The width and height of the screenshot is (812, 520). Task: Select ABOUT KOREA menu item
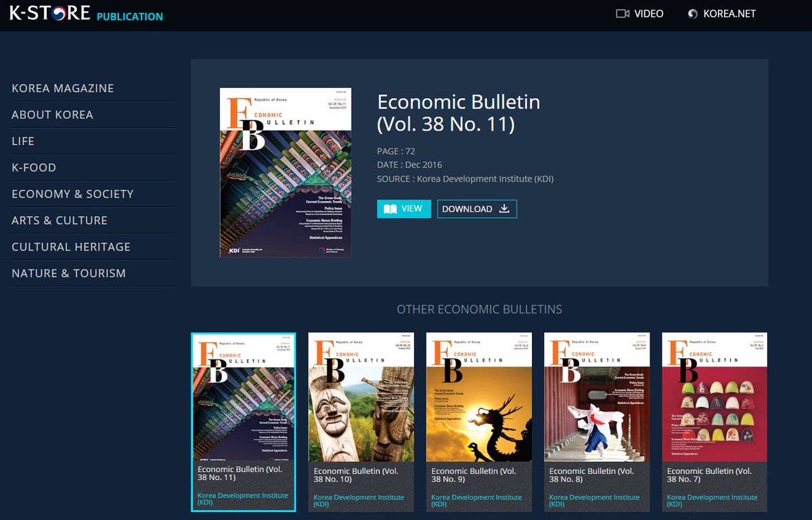52,115
